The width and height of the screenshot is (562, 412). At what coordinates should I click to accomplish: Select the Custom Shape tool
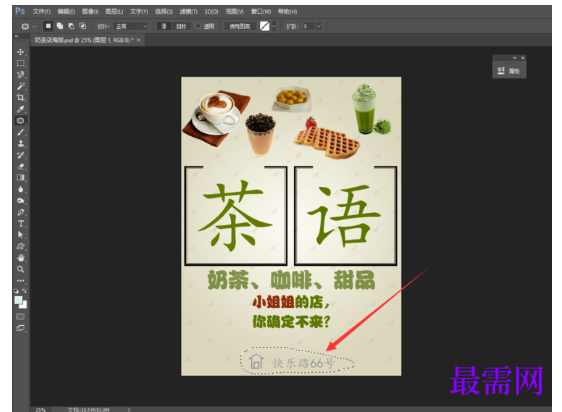tap(20, 246)
